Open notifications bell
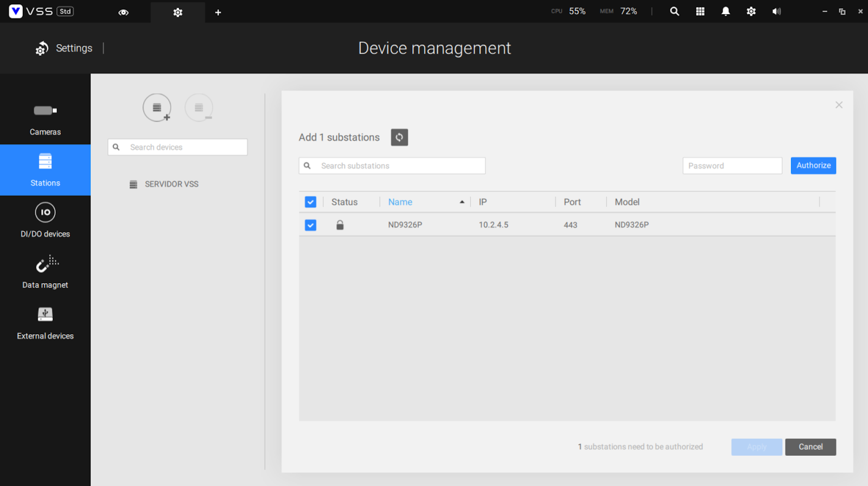Screen dimensions: 868x486 [x=726, y=11]
